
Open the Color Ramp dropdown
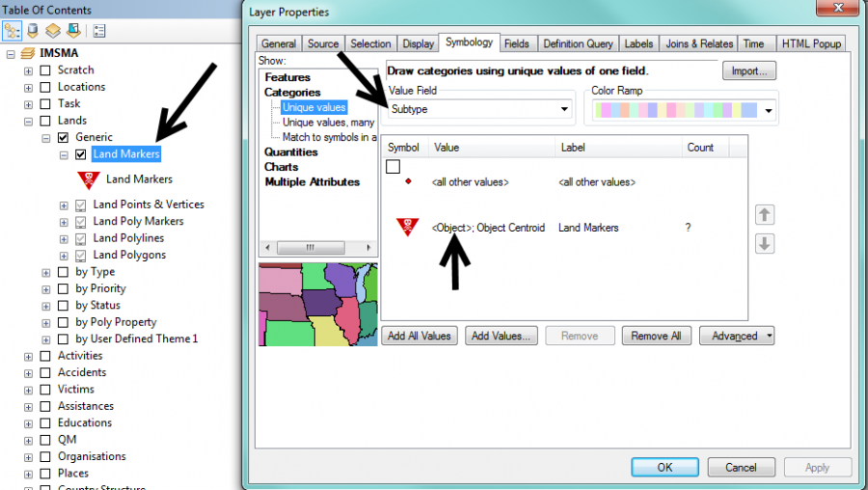pos(684,110)
